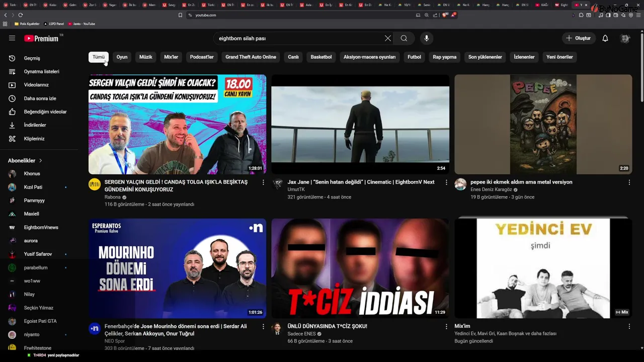Select the Aksiyon-macera oyunları chip
Viewport: 644px width, 362px height.
click(x=369, y=57)
